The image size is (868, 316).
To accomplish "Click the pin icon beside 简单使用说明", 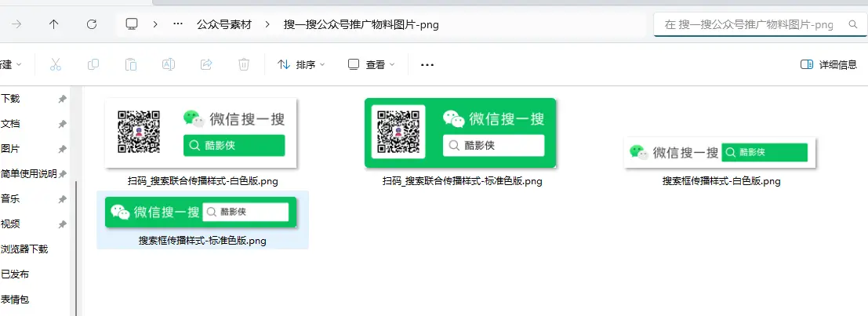I will (63, 174).
